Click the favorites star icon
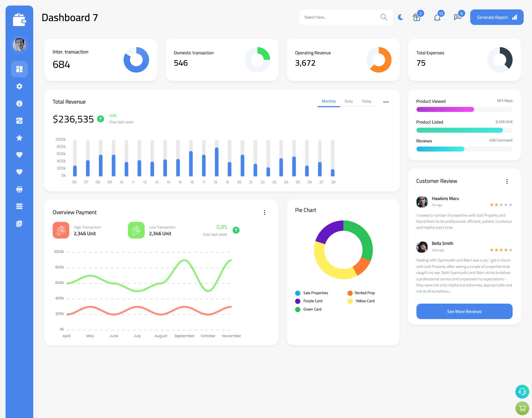This screenshot has height=418, width=532. (19, 138)
